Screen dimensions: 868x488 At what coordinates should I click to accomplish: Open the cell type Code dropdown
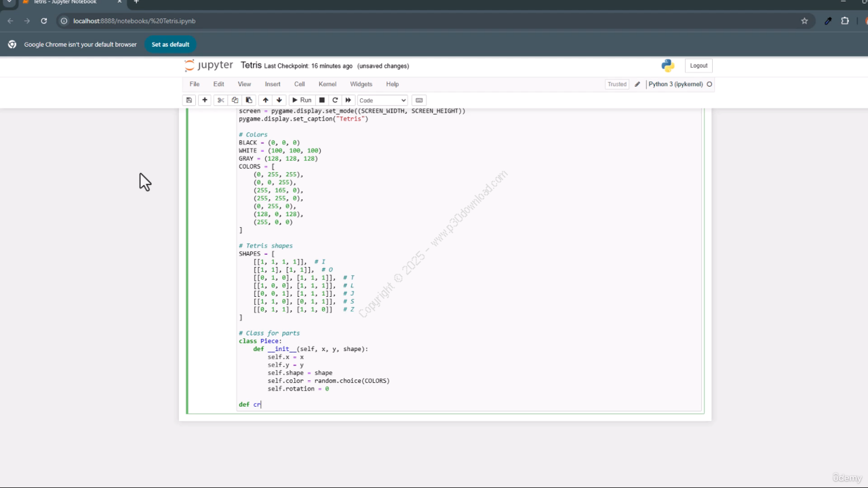[382, 100]
